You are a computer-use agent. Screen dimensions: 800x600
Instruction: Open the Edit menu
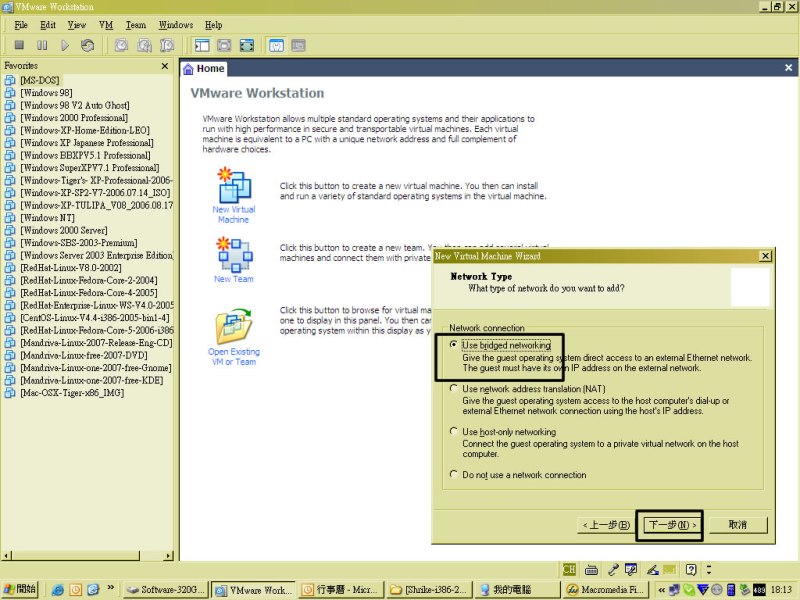click(x=48, y=25)
